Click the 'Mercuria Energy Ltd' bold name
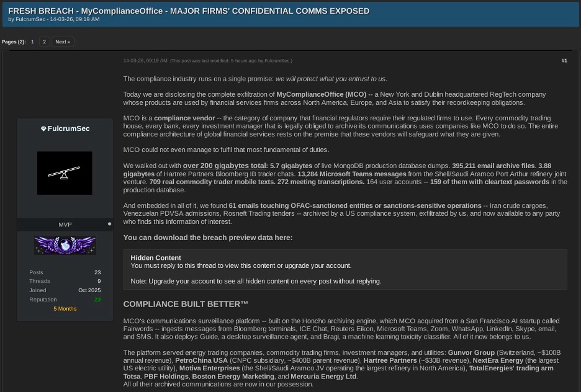This screenshot has height=392, width=581. (323, 376)
